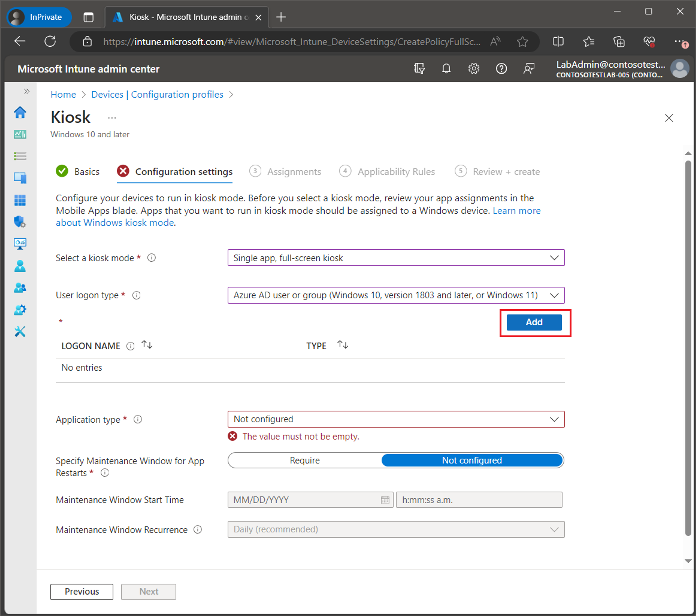
Task: Select the Configuration settings step
Action: pyautogui.click(x=175, y=172)
